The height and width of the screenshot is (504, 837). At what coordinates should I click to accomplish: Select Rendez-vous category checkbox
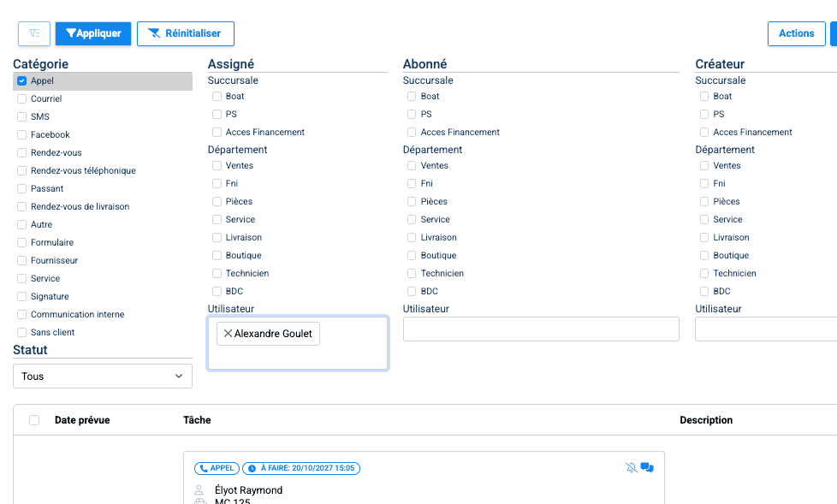[x=22, y=152]
